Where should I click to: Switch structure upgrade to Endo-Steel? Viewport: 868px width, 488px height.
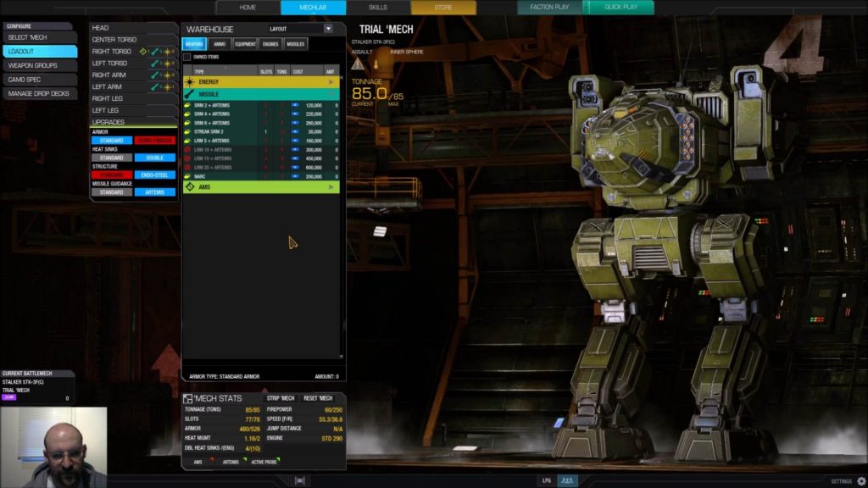point(154,175)
